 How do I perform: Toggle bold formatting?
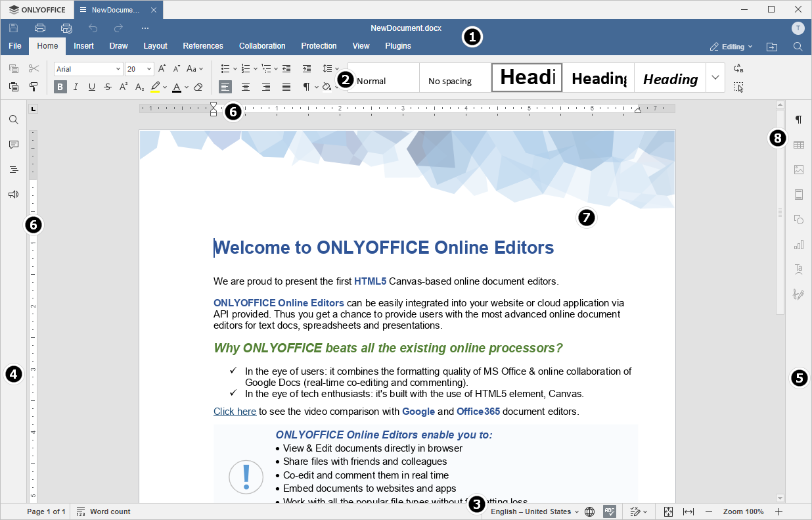click(x=60, y=86)
